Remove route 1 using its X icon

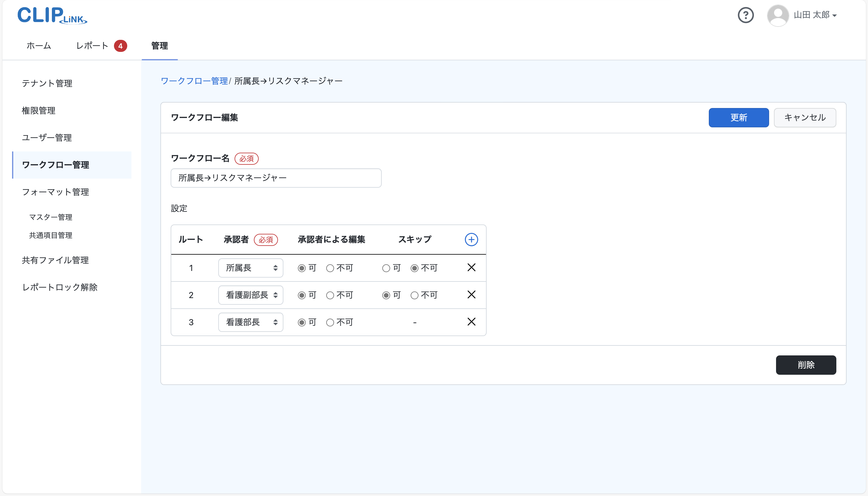click(x=471, y=268)
